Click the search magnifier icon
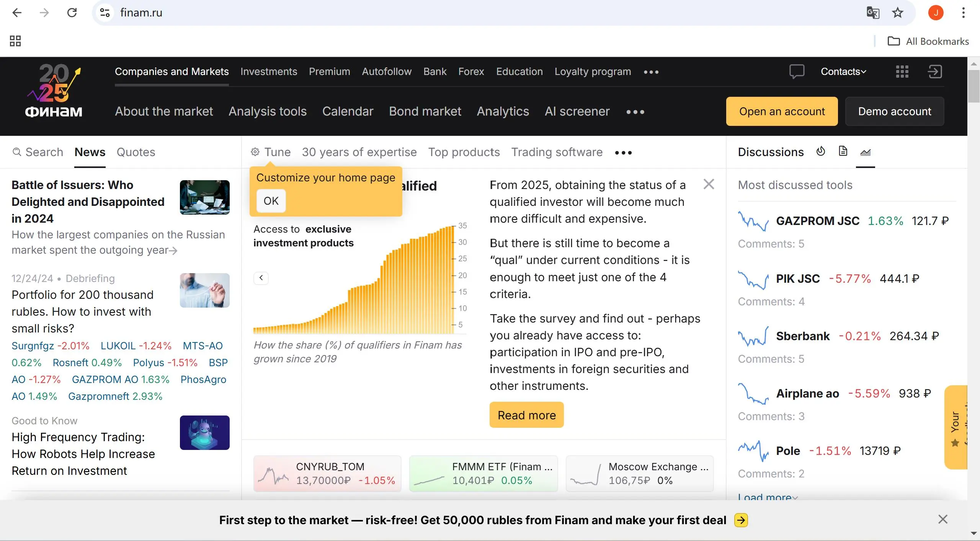The height and width of the screenshot is (541, 980). tap(17, 152)
